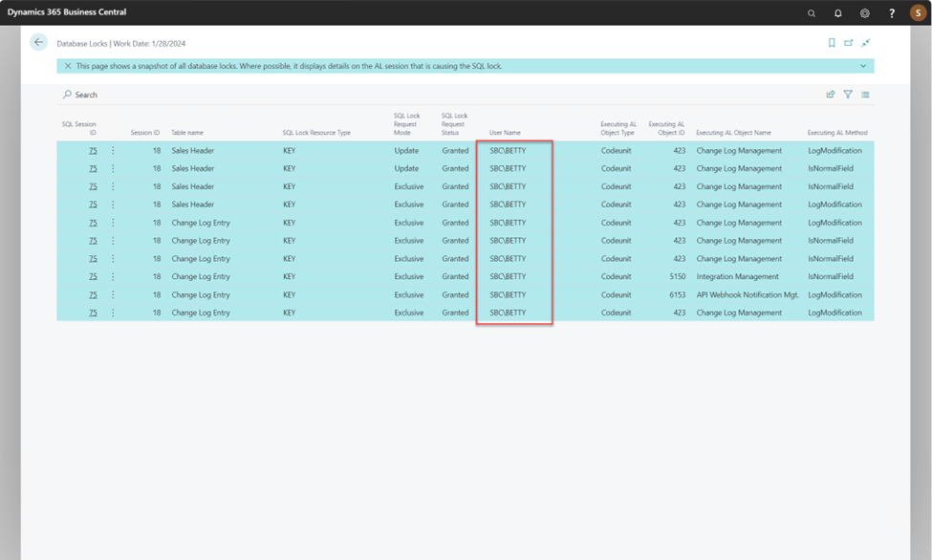This screenshot has height=560, width=932.
Task: Open the row menu for the first Change Log Entry row
Action: pyautogui.click(x=113, y=223)
